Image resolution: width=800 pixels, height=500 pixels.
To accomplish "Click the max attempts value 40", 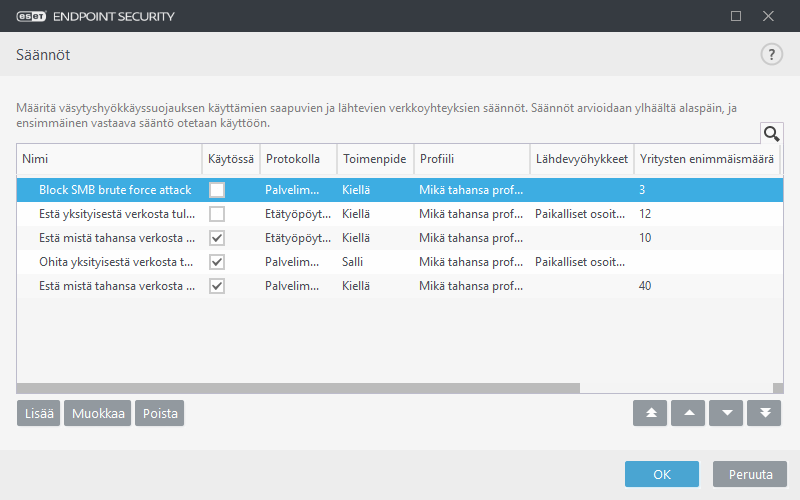I will click(x=645, y=286).
